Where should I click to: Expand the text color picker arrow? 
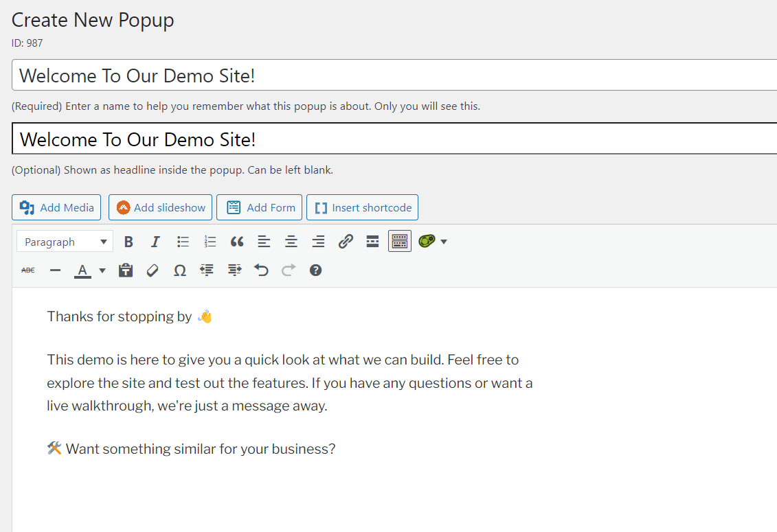102,270
